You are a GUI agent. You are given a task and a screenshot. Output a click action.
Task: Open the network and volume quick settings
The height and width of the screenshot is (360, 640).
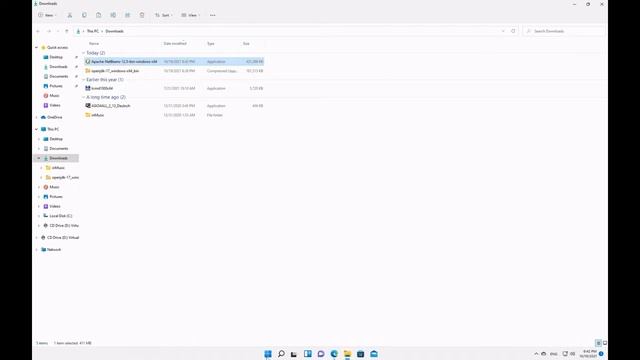click(569, 354)
